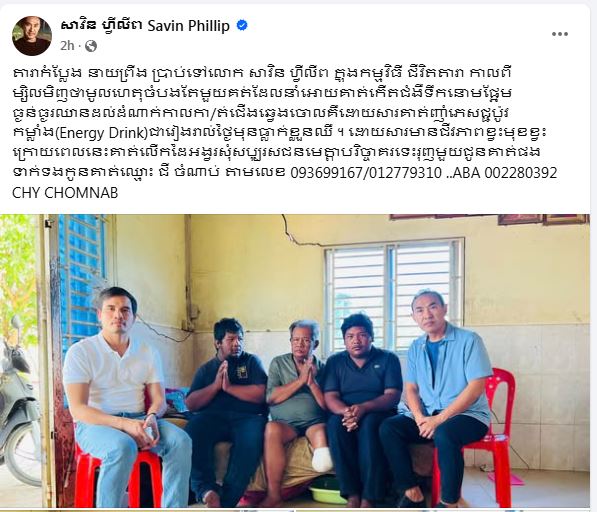Open the main group photo of five men
Screen dimensions: 597x512
295,361
